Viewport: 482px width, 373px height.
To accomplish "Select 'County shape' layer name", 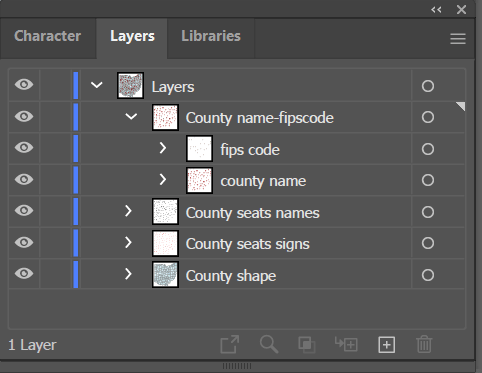I will click(231, 276).
